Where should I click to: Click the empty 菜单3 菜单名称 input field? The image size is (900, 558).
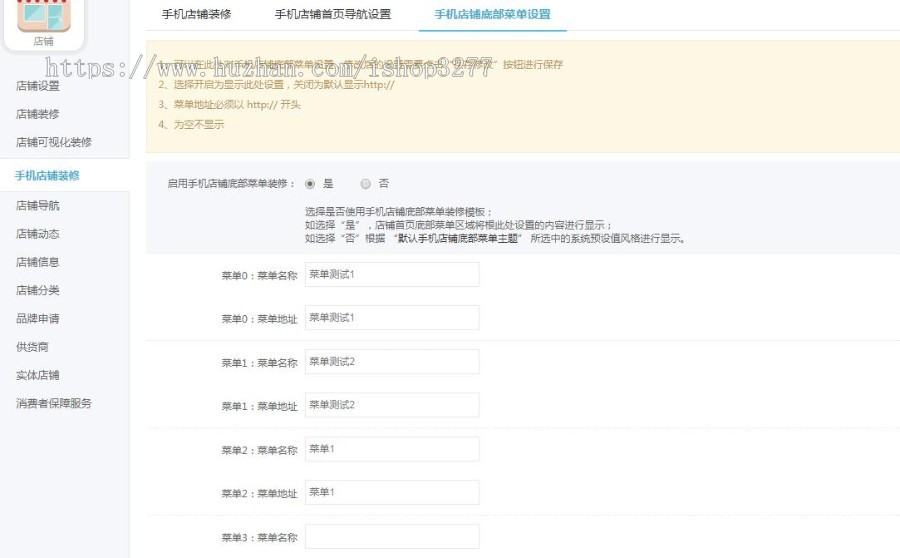(392, 537)
